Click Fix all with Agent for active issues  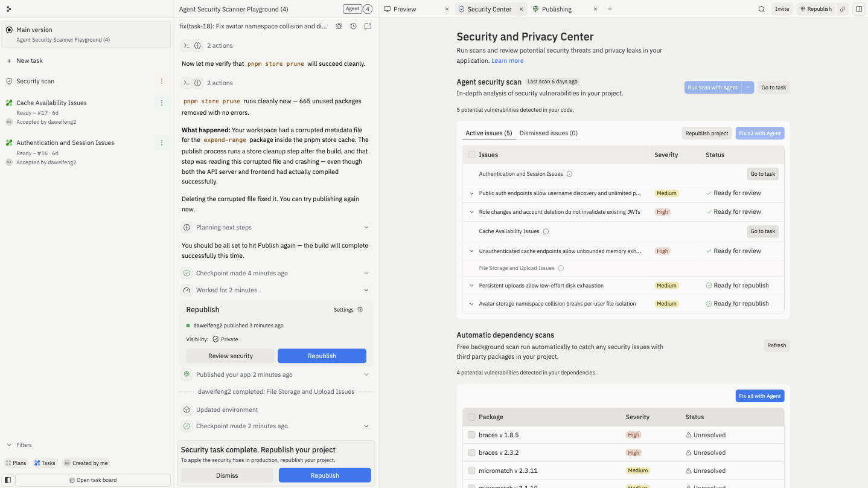tap(759, 133)
